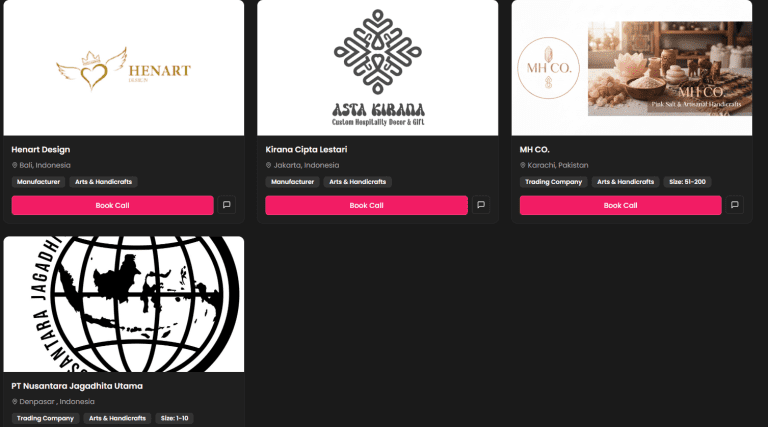Open Henart Design logo thumbnail
The width and height of the screenshot is (768, 427).
coord(123,68)
